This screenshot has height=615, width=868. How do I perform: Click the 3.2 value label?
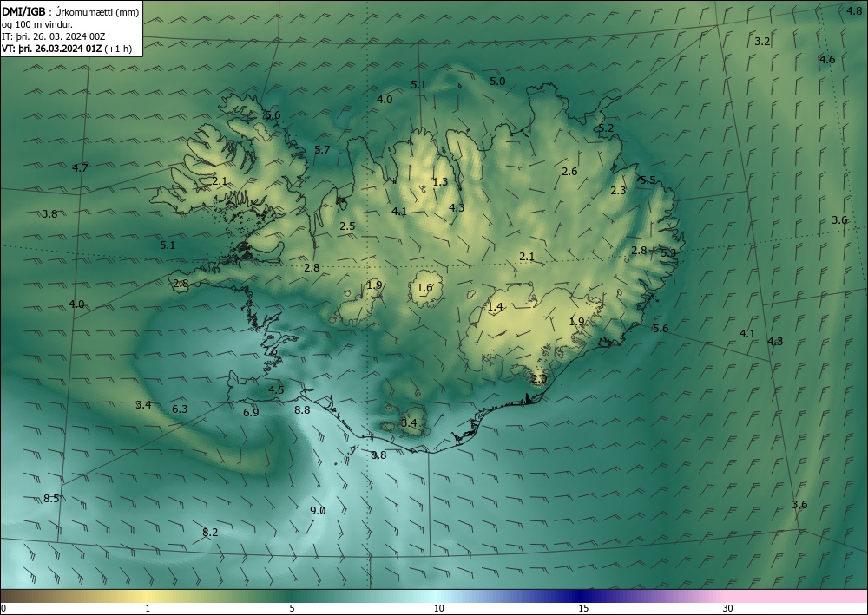762,42
